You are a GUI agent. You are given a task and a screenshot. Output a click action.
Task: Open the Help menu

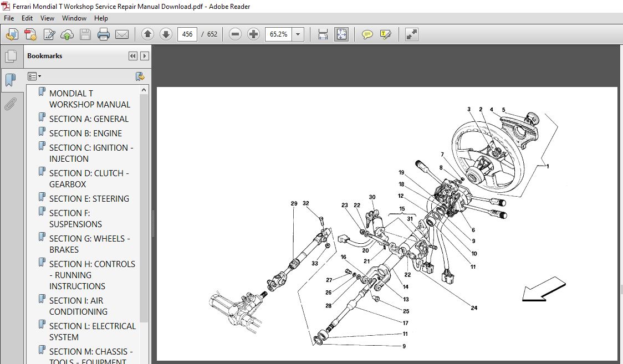pos(101,18)
